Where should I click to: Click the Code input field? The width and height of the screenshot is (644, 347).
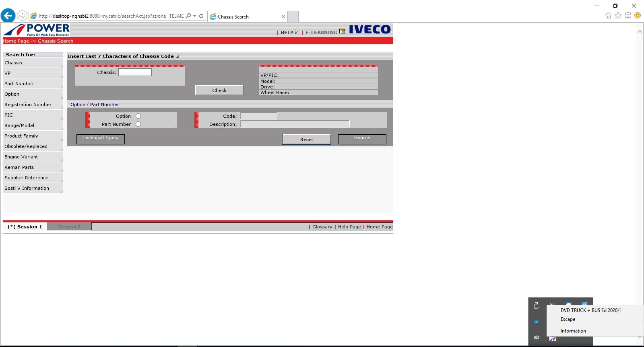point(259,116)
